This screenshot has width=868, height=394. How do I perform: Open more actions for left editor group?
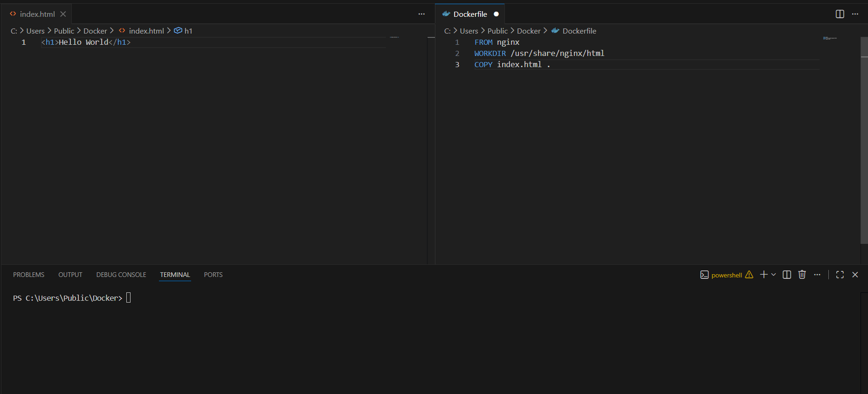(x=421, y=14)
